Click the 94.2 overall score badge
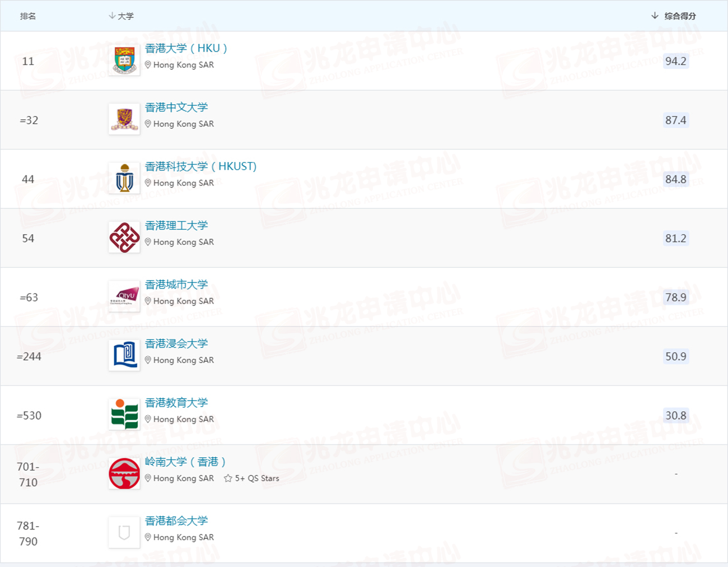Viewport: 728px width, 567px height. pyautogui.click(x=675, y=61)
